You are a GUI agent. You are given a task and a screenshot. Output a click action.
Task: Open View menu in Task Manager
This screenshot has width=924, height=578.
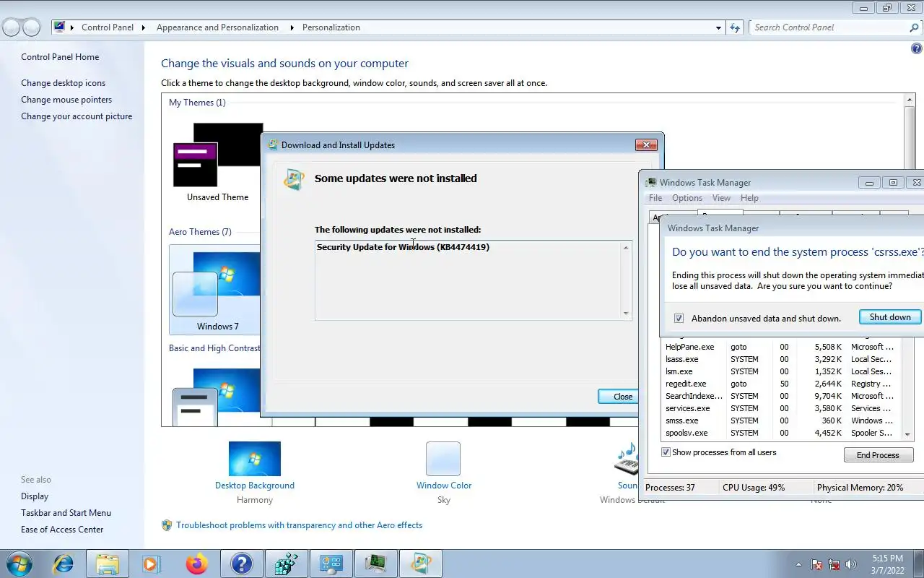(x=721, y=198)
